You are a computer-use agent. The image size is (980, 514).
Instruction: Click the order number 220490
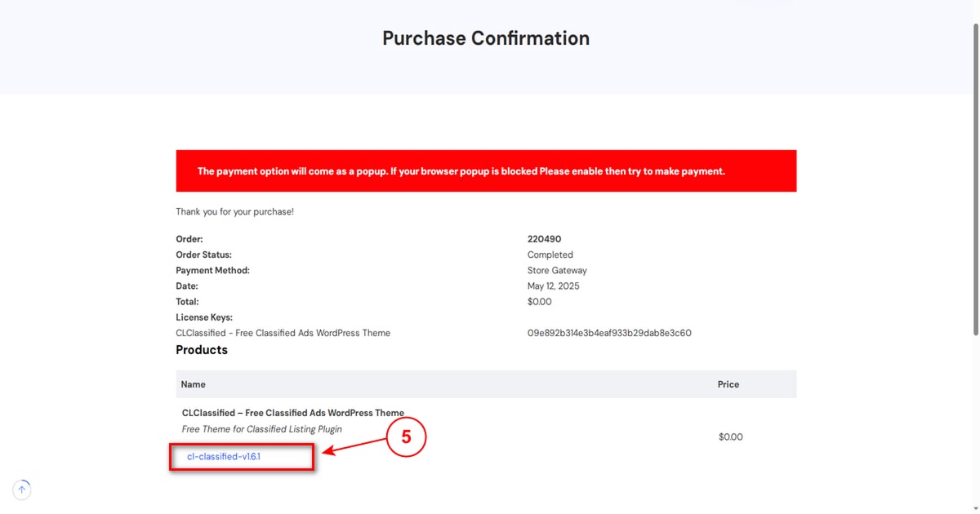coord(544,239)
